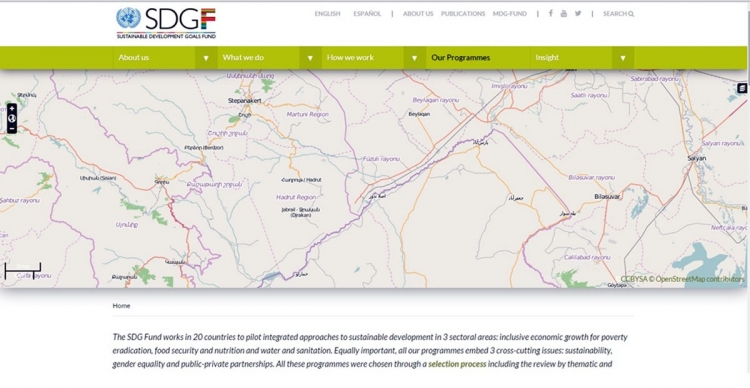The width and height of the screenshot is (750, 388).
Task: Zoom out on the map
Action: [x=12, y=128]
